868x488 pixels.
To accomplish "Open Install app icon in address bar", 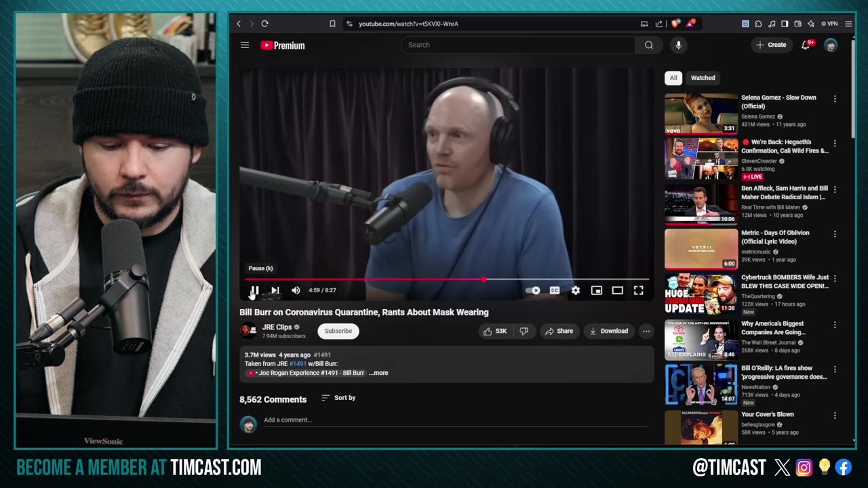I will [644, 24].
